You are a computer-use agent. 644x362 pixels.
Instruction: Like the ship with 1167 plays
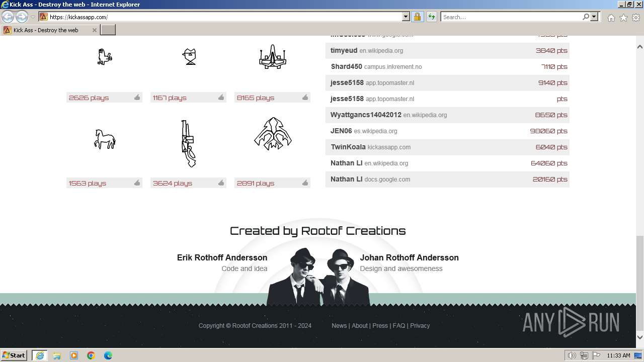(x=221, y=98)
